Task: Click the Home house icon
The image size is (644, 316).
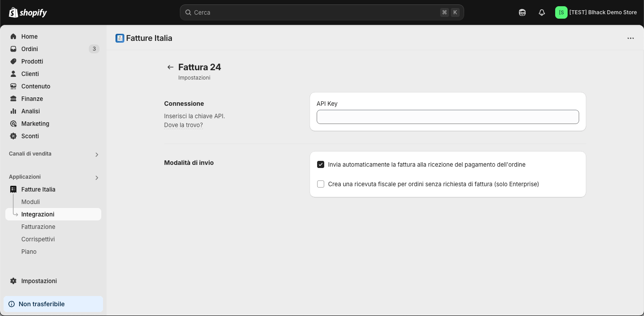Action: (x=13, y=36)
